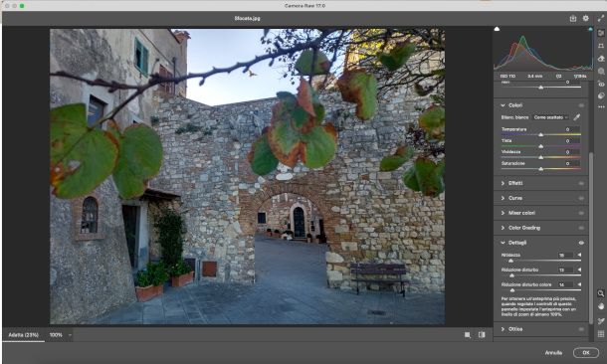This screenshot has height=364, width=607.
Task: Click the Saturazione slider handle
Action: [x=540, y=169]
